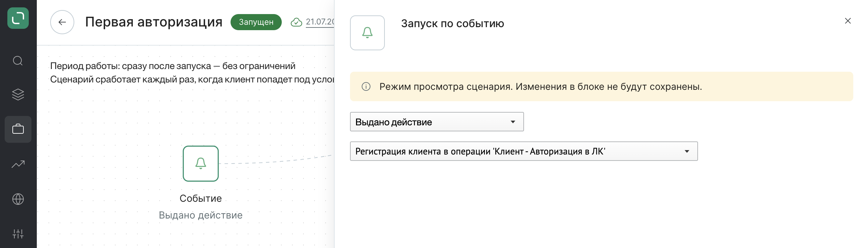Click the Выдано действие caption under node
This screenshot has height=248, width=868.
(x=200, y=215)
